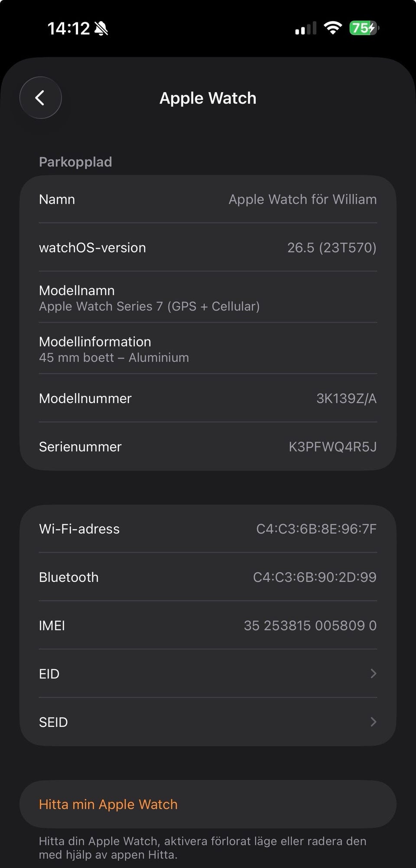This screenshot has height=868, width=416.
Task: Tap the silent mode bell icon
Action: click(x=101, y=29)
